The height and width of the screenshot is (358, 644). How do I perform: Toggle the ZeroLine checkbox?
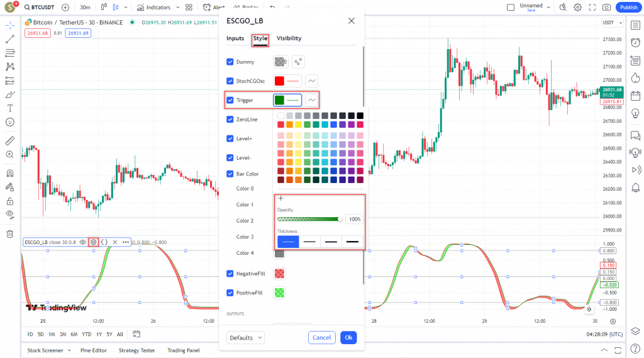click(x=230, y=120)
